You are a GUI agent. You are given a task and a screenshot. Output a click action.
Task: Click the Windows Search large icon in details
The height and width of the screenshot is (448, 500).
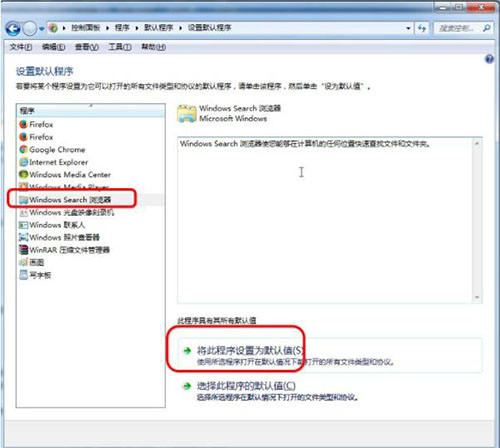[x=187, y=114]
